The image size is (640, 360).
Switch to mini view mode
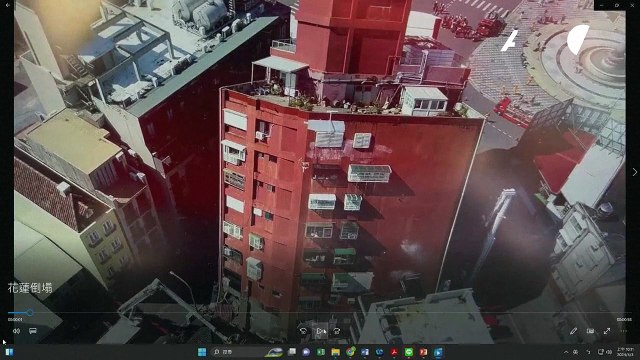(590, 331)
